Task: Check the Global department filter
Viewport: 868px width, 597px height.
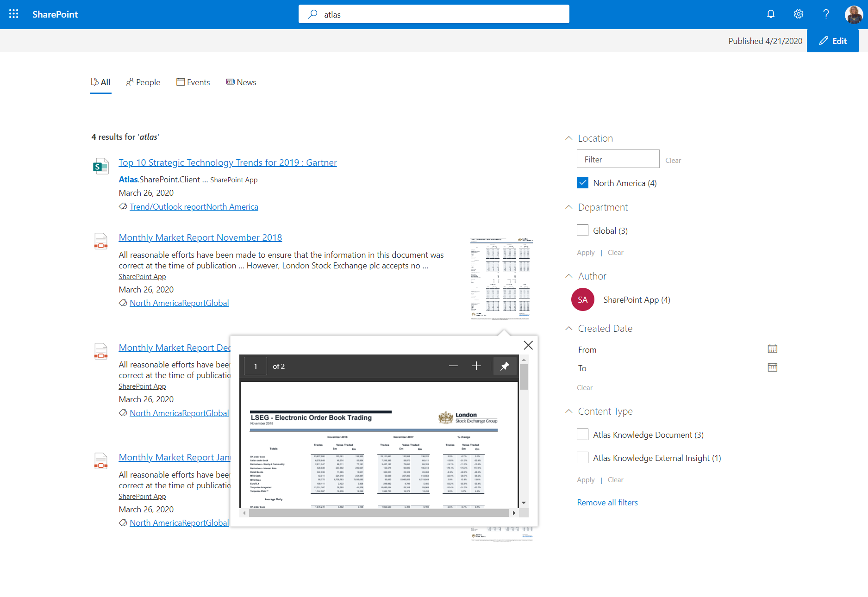Action: pos(582,230)
